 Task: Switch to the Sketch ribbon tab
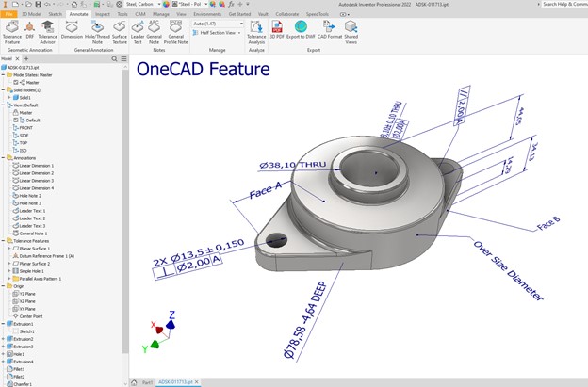click(x=55, y=14)
